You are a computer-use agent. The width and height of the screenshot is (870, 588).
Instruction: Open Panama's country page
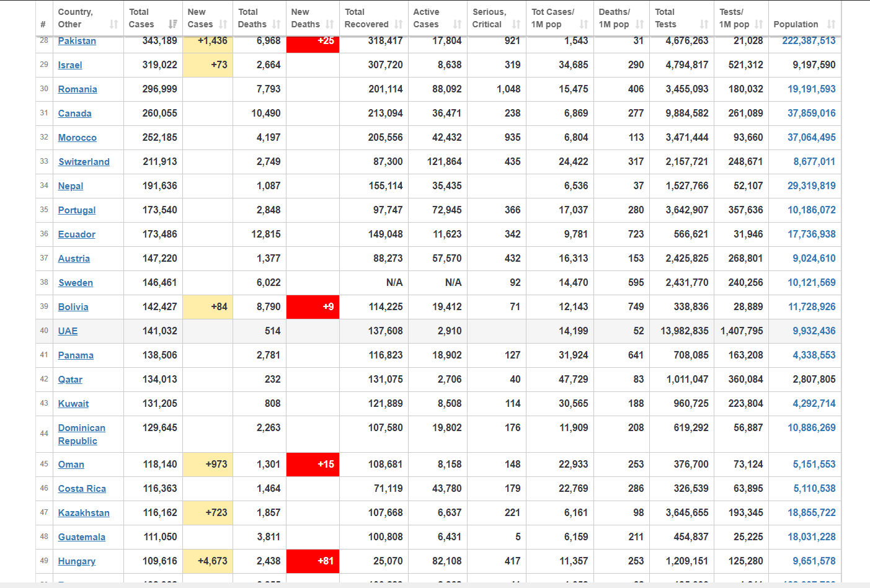click(x=76, y=355)
